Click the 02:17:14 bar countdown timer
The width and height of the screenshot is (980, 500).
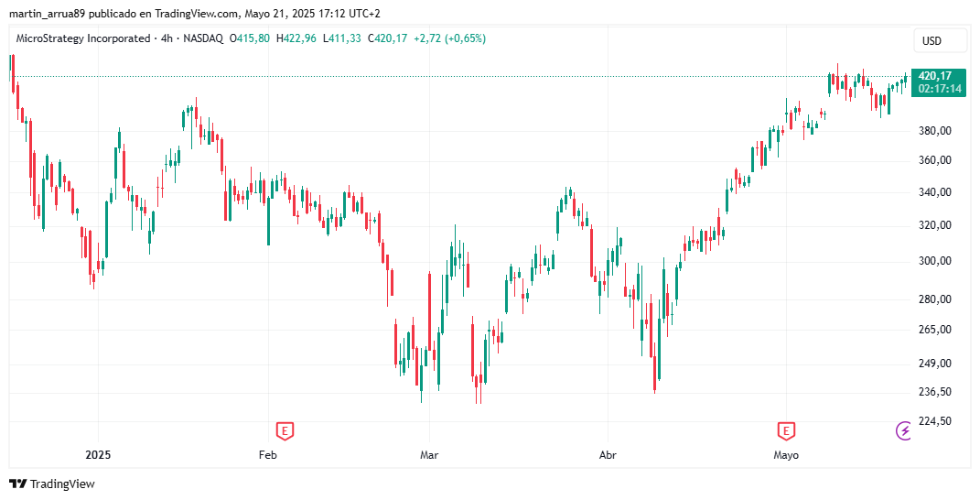[x=939, y=89]
